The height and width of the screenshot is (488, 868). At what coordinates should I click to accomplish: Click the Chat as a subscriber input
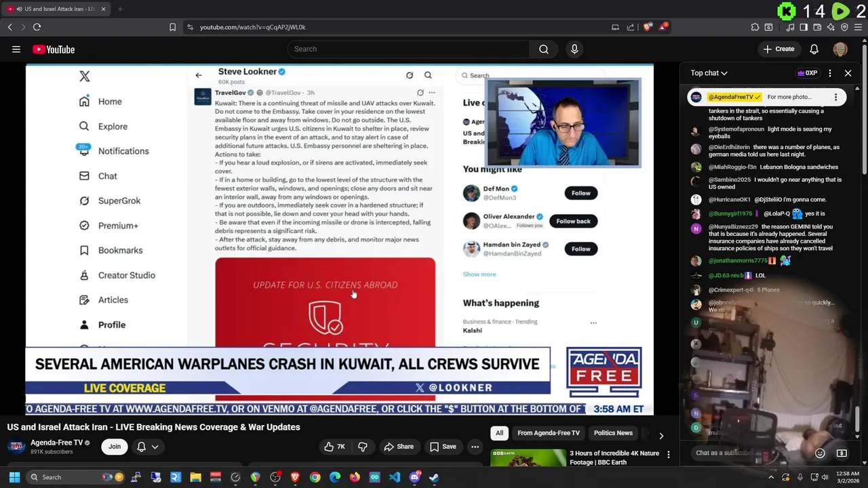point(750,453)
